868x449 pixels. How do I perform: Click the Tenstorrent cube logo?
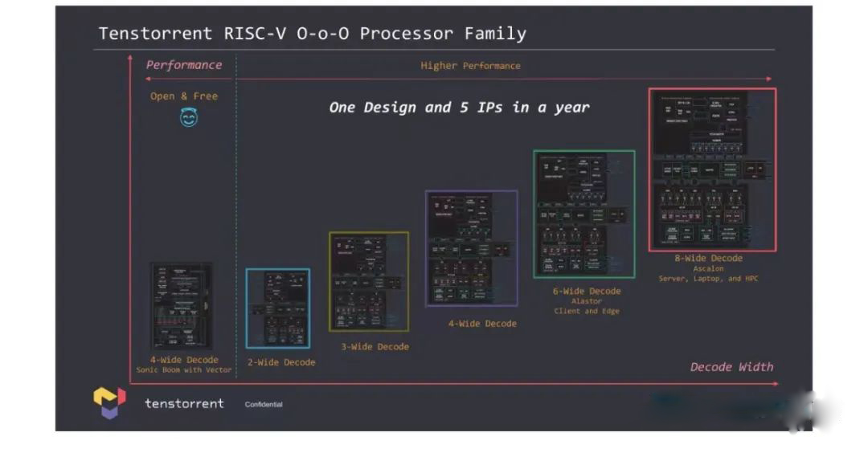pos(109,402)
